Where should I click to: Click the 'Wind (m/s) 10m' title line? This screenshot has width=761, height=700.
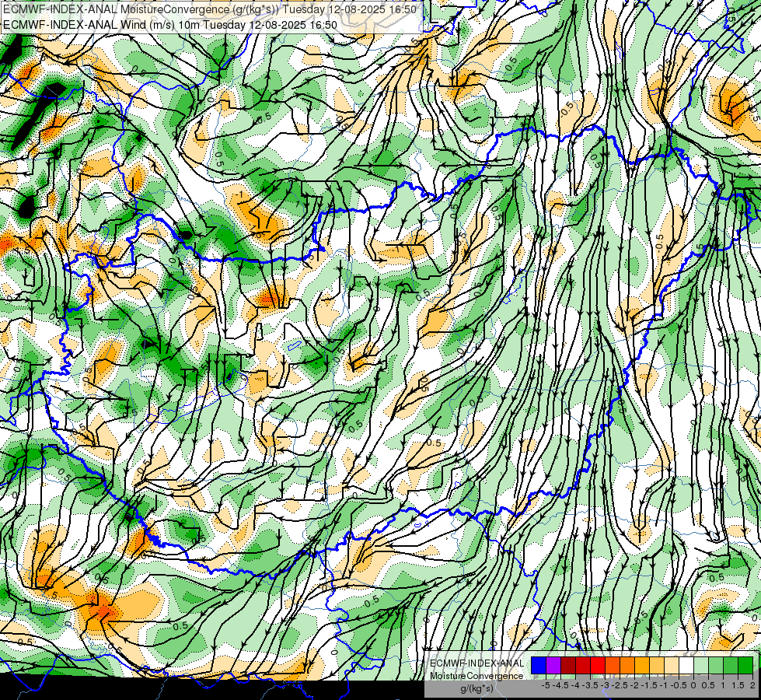point(170,24)
